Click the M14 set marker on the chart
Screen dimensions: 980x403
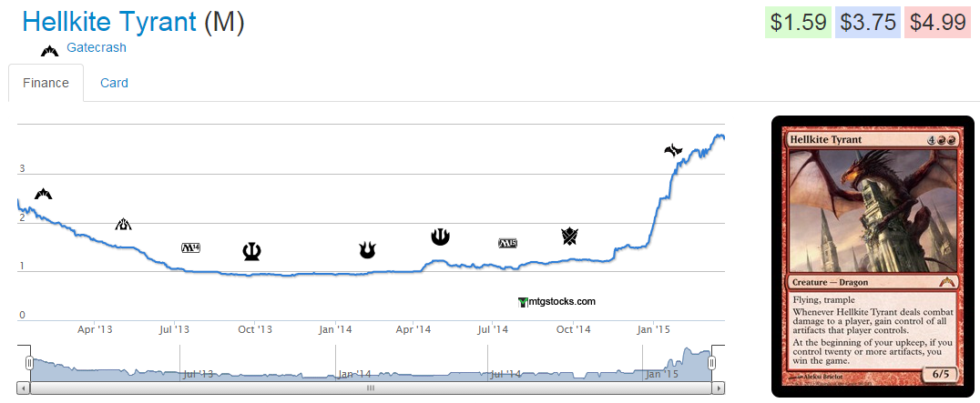click(191, 247)
